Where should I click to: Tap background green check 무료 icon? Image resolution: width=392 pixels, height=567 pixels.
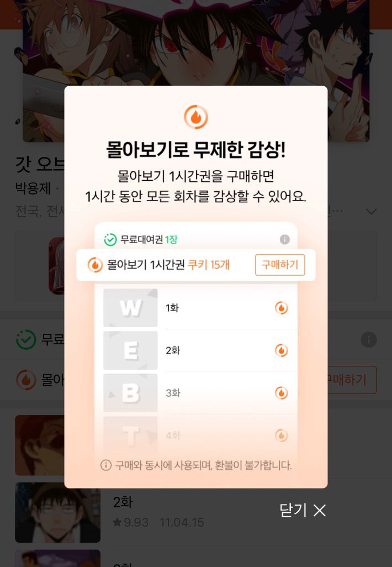26,339
